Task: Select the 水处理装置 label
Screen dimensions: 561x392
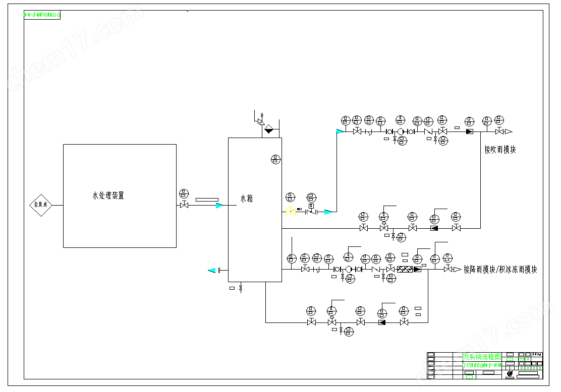Action: (108, 195)
